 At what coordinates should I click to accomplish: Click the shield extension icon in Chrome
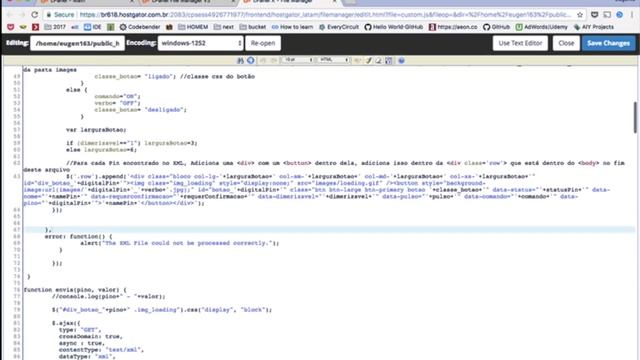point(595,15)
